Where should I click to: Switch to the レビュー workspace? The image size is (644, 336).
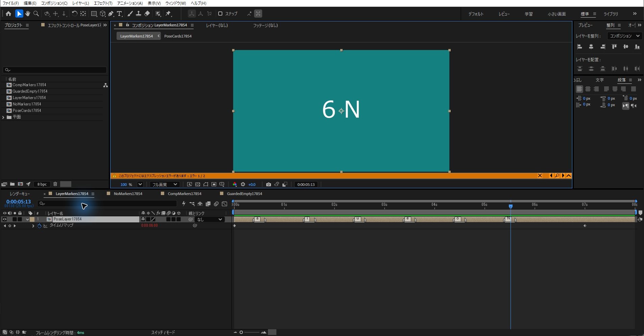pos(504,14)
